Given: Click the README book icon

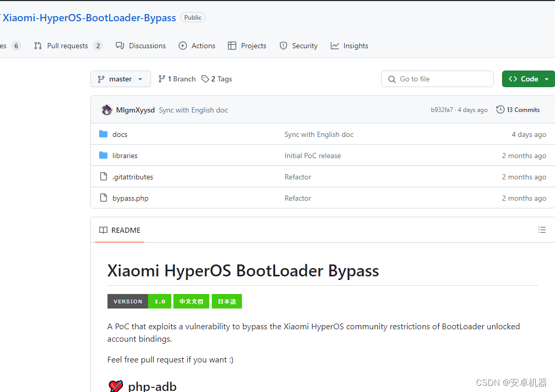Looking at the screenshot, I should point(103,230).
